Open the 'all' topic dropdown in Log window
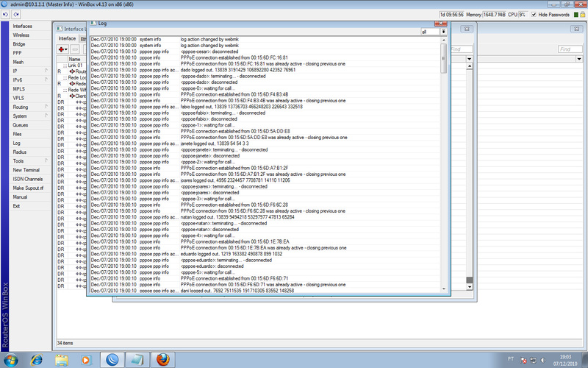 pos(443,32)
